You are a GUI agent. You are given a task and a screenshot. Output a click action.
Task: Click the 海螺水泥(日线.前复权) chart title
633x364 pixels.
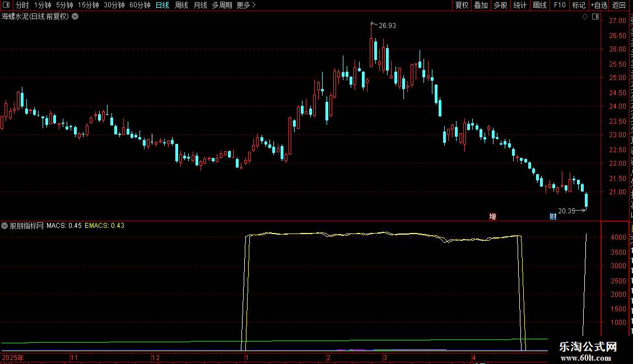(x=35, y=17)
